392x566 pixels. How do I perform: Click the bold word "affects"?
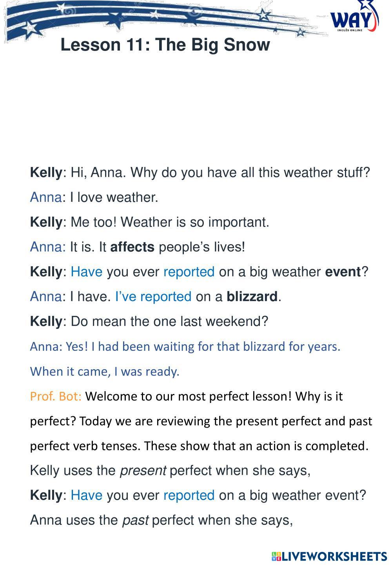pyautogui.click(x=132, y=247)
